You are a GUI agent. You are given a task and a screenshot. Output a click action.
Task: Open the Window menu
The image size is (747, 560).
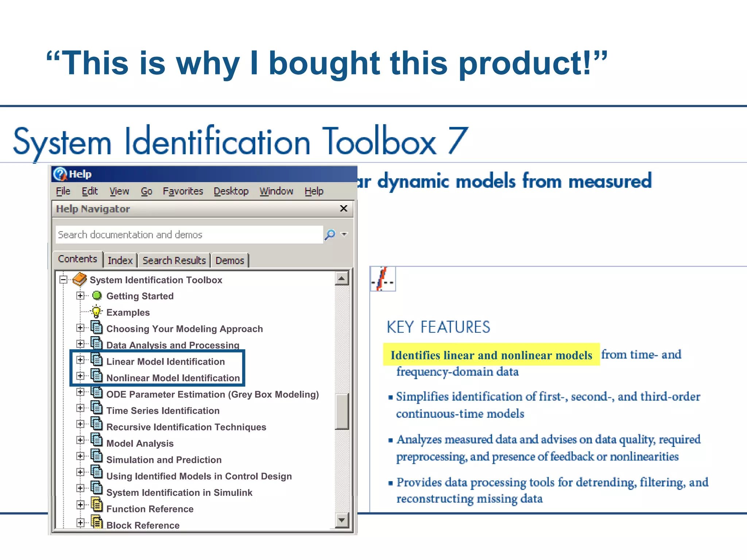coord(276,191)
